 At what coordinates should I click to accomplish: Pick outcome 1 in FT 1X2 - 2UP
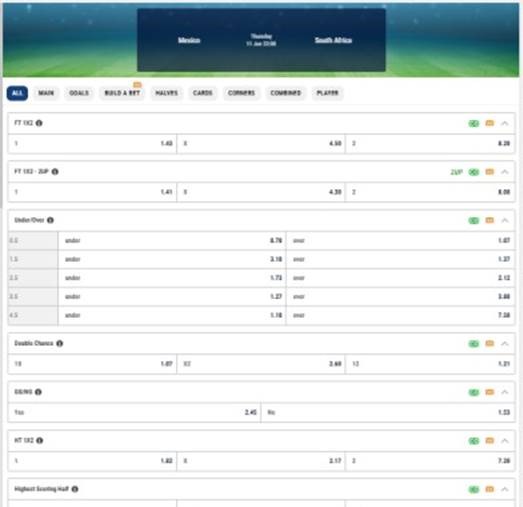coord(92,192)
